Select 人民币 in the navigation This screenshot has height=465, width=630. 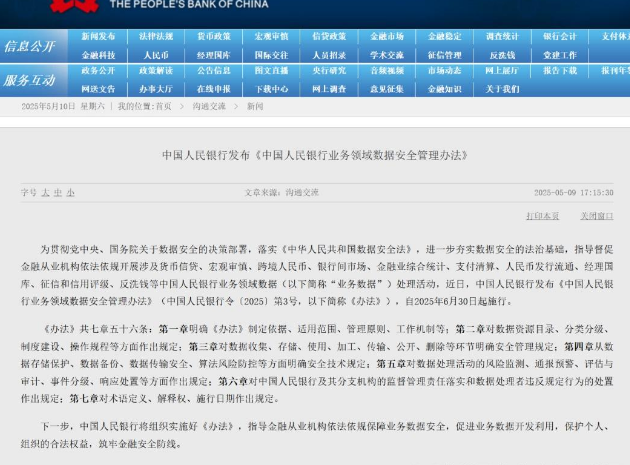tap(156, 55)
